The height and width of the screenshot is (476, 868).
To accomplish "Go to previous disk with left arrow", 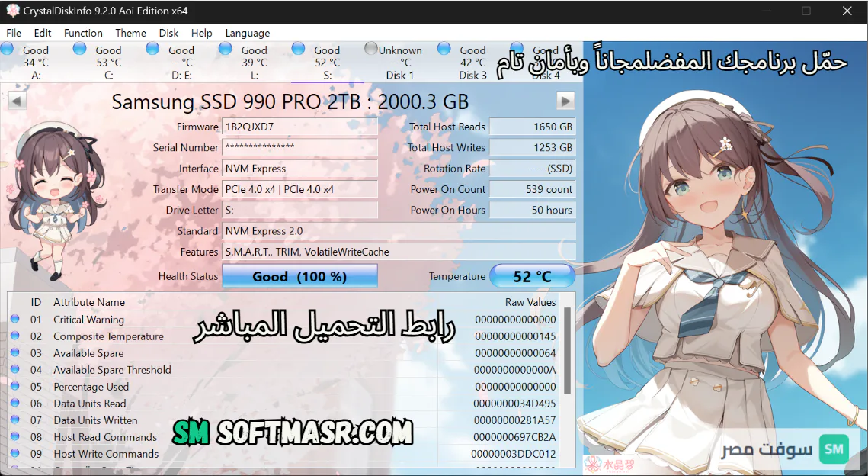I will point(17,101).
